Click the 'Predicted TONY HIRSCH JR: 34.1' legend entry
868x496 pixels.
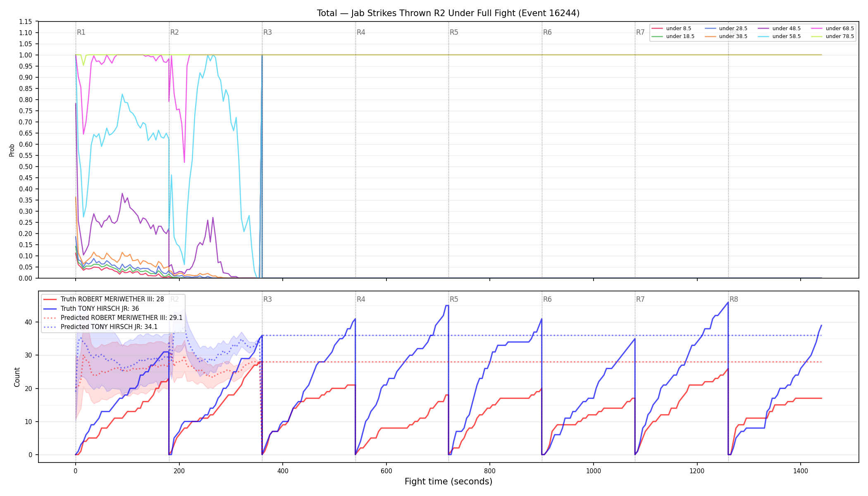pos(100,327)
